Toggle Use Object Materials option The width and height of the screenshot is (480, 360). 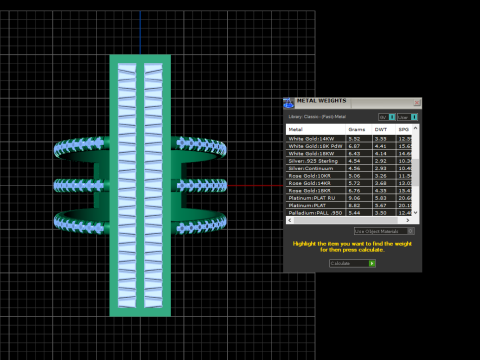(384, 231)
